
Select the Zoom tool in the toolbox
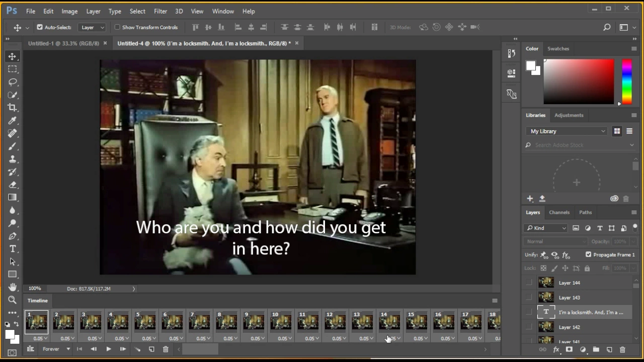(13, 300)
